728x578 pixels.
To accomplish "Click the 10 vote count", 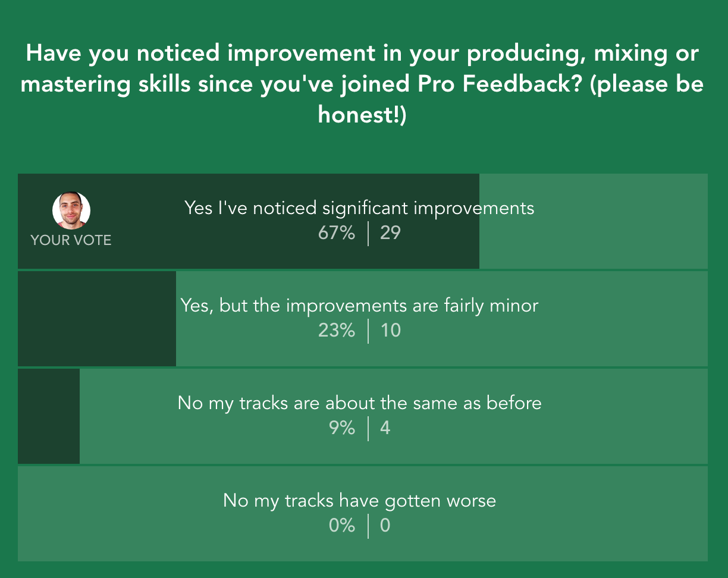I will pos(390,330).
